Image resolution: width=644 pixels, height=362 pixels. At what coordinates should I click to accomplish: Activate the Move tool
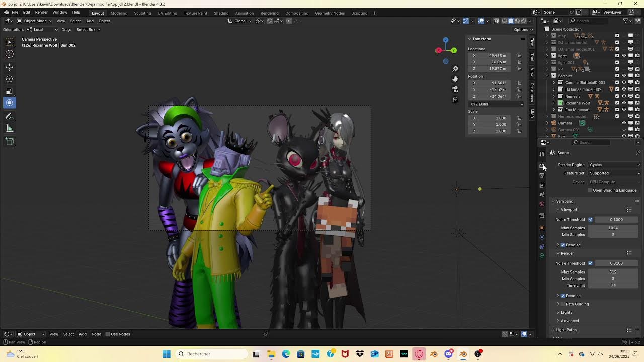coord(10,67)
